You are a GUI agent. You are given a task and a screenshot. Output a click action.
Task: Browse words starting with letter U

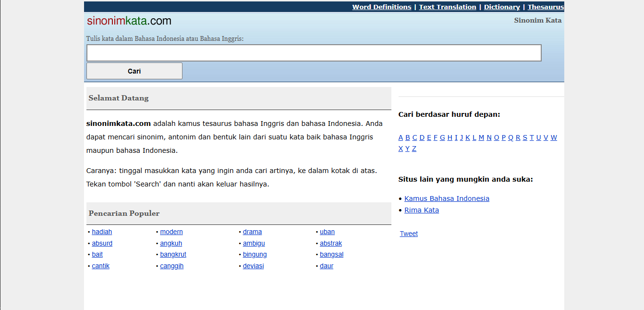pyautogui.click(x=539, y=137)
